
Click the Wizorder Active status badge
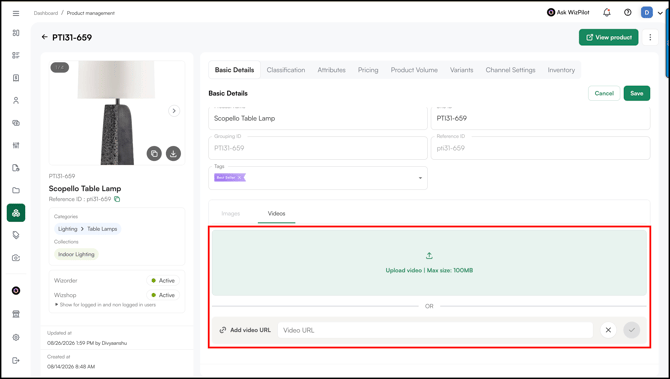[x=163, y=280]
